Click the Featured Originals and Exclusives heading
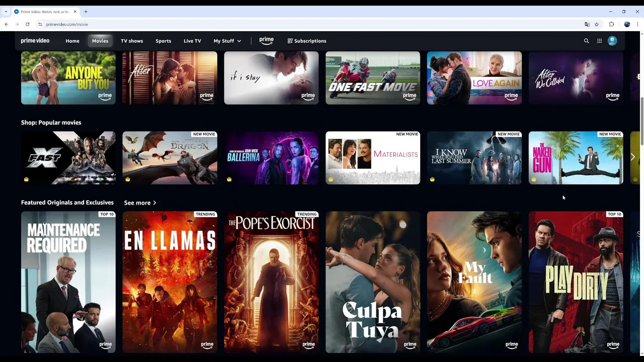 (67, 202)
